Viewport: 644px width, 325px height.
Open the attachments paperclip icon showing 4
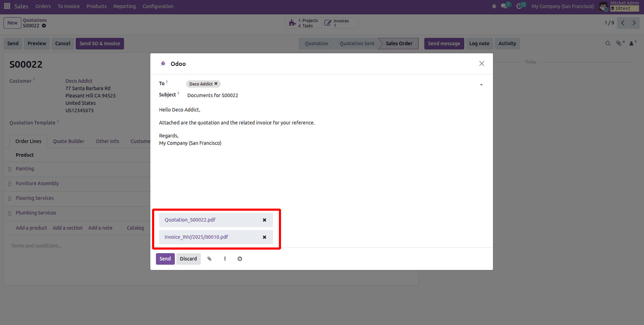618,43
